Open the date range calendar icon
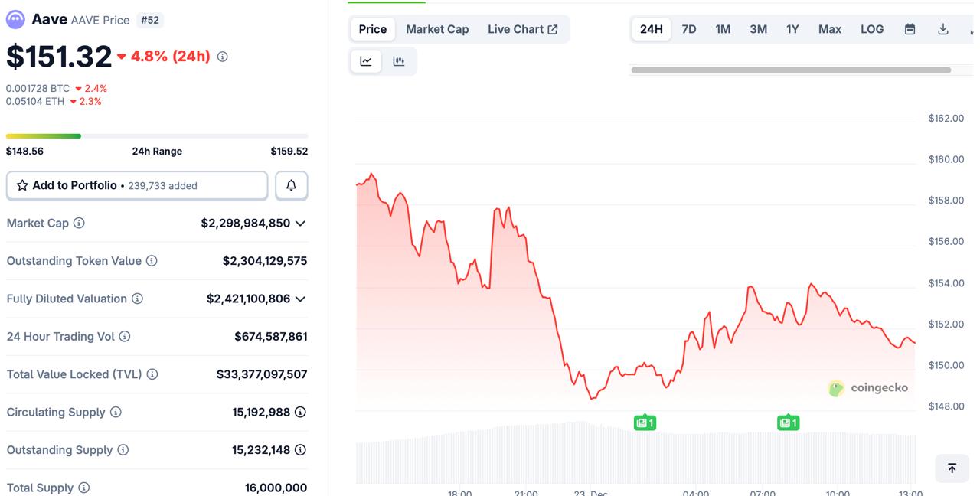 click(910, 28)
